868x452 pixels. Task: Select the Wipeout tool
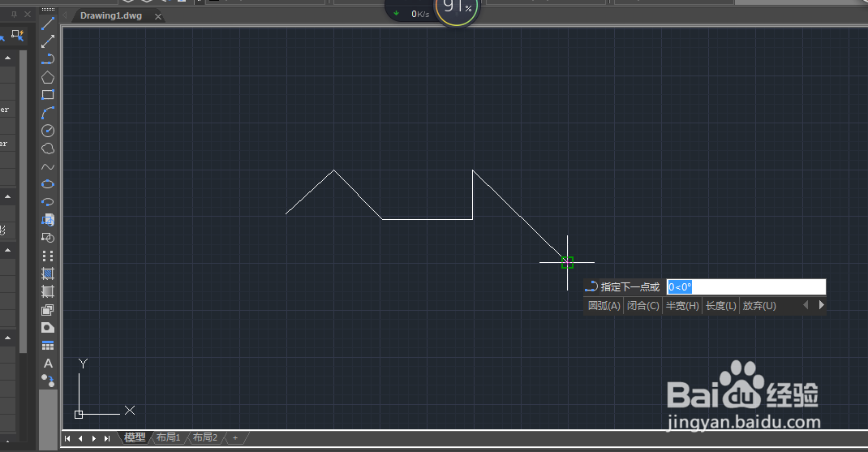click(48, 327)
